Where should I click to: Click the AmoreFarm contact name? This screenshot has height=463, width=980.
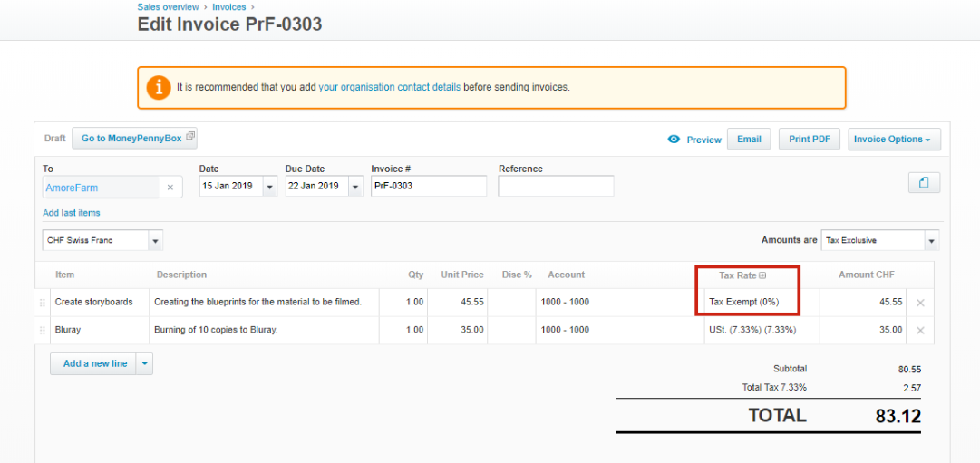pyautogui.click(x=72, y=188)
